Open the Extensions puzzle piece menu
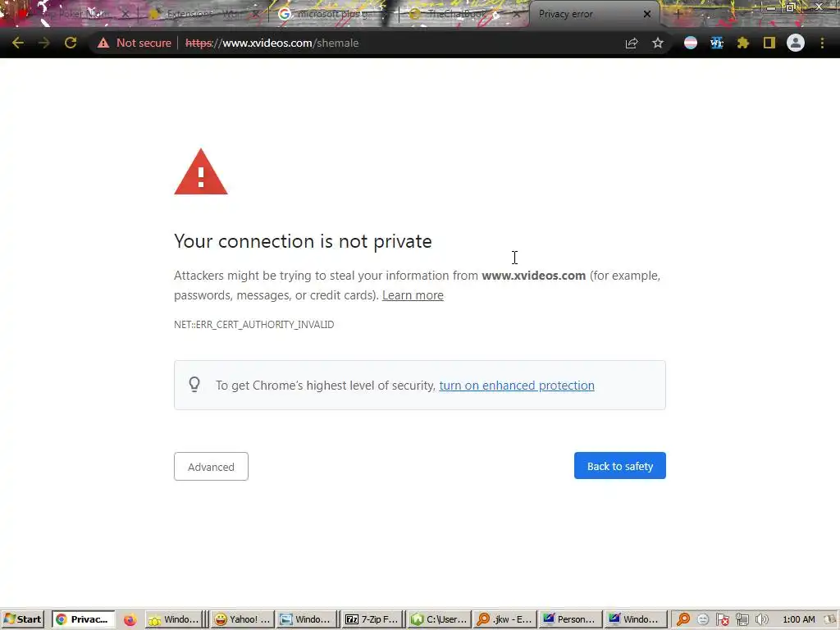This screenshot has width=840, height=630. tap(743, 43)
